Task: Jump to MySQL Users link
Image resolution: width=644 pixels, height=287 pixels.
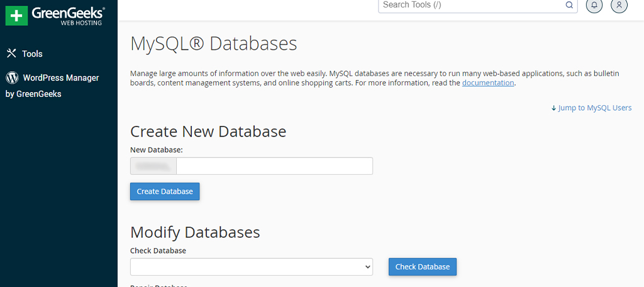Action: pos(591,108)
